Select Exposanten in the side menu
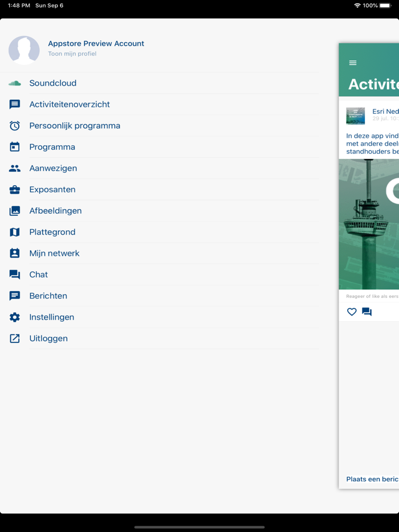 click(x=52, y=190)
